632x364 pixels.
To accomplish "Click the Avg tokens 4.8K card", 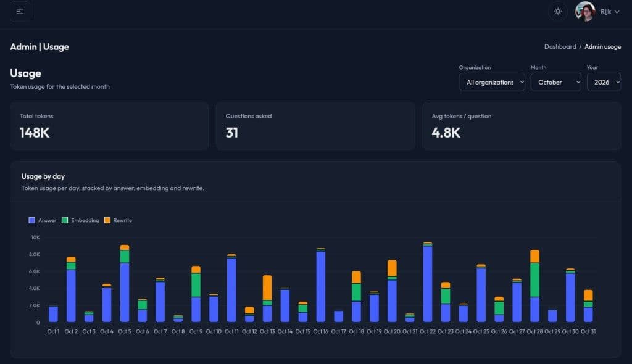I will coord(522,126).
